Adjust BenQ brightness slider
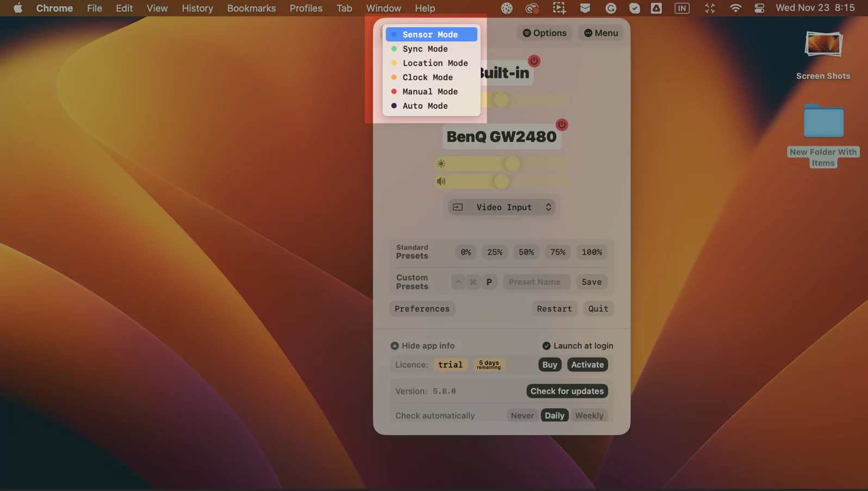 501,164
